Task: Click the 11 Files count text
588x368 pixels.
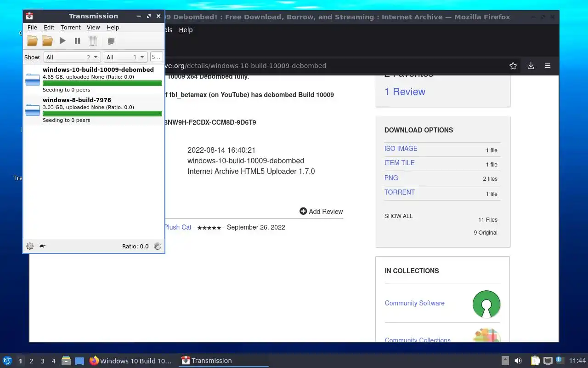Action: (488, 220)
